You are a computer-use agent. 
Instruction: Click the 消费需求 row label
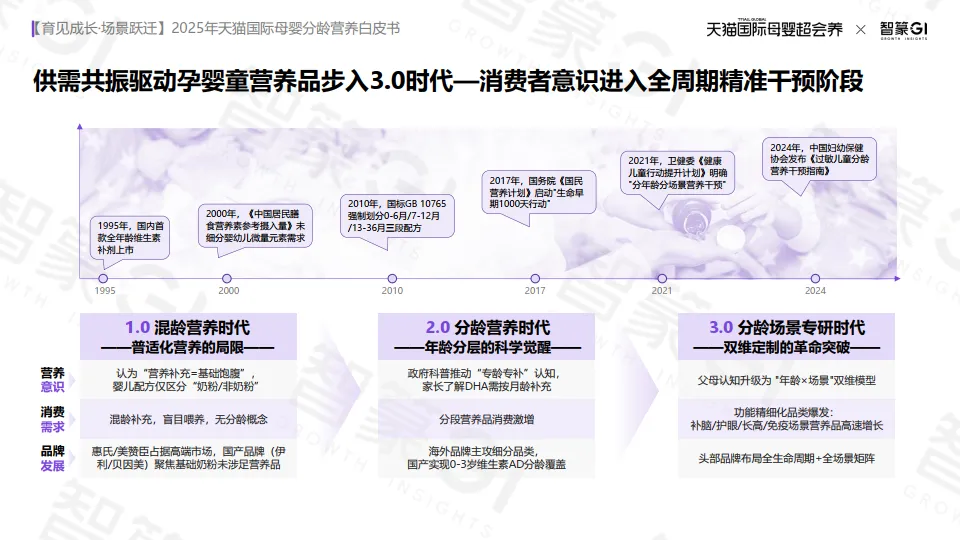[x=53, y=419]
